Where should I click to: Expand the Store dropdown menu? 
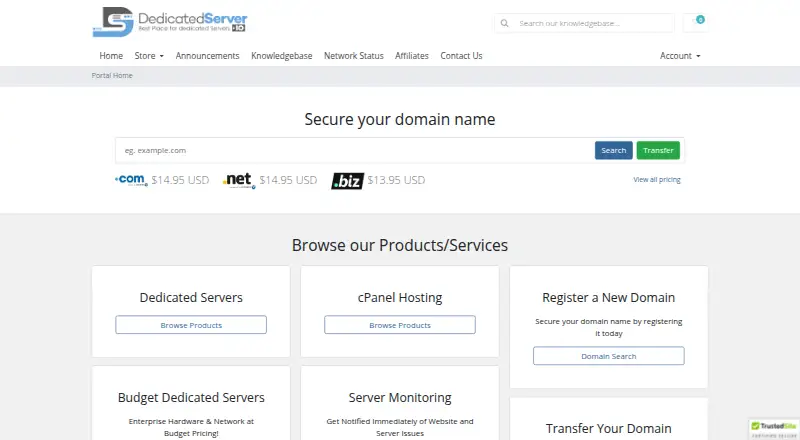(149, 56)
